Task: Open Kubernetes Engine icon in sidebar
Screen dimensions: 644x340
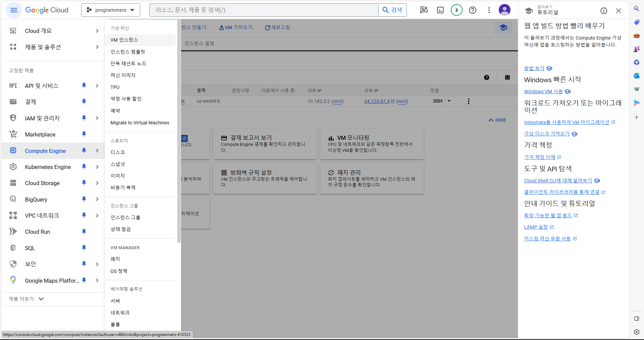Action: pos(13,167)
